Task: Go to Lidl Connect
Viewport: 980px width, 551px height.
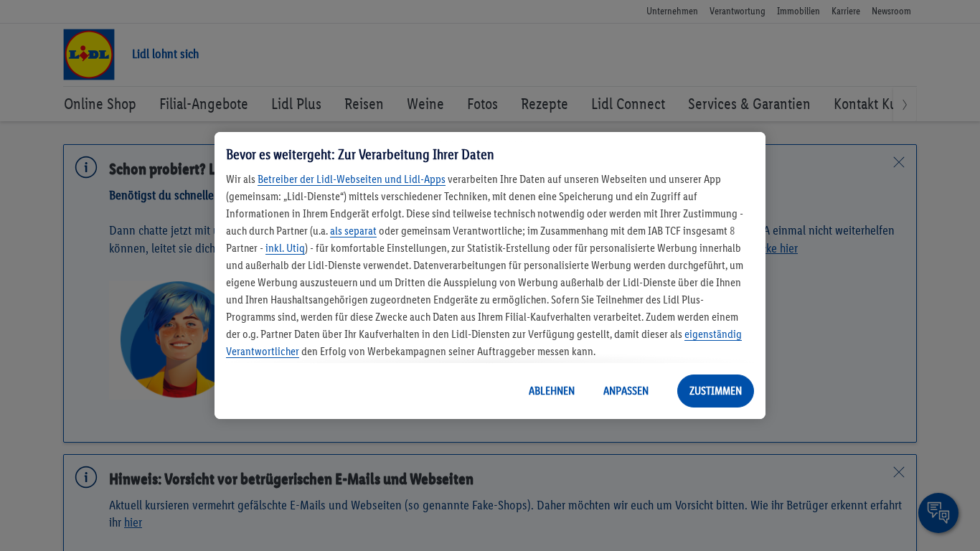Action: click(x=628, y=105)
